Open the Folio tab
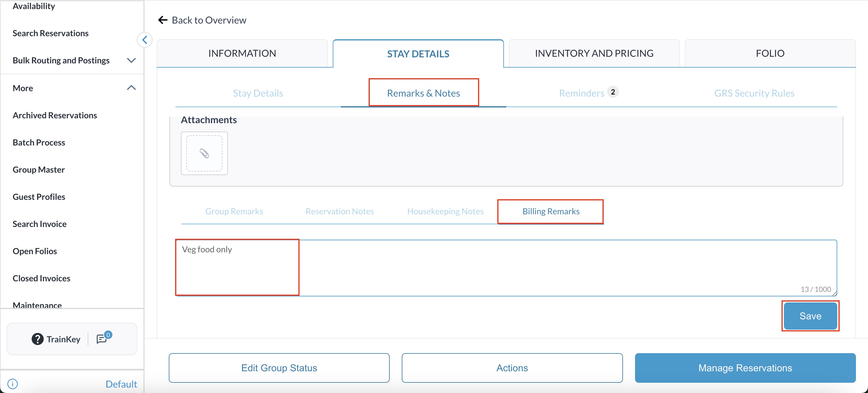Screen dimensions: 868x393 pyautogui.click(x=770, y=53)
